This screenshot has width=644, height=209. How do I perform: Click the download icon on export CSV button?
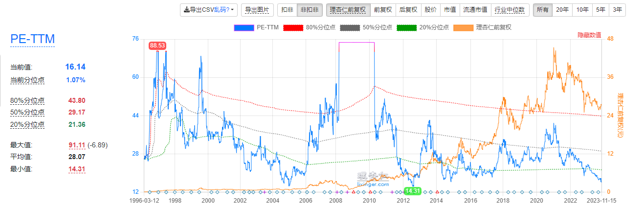(x=186, y=9)
